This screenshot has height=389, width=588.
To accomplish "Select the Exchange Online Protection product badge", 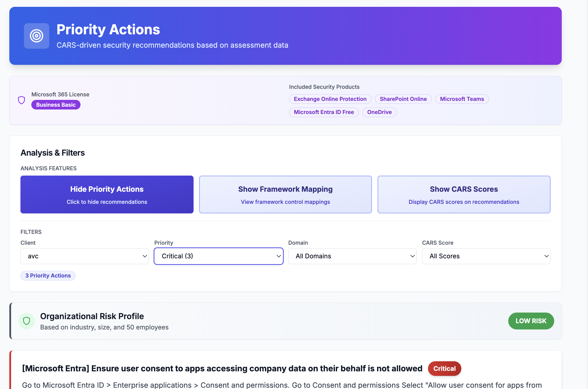I will [x=330, y=99].
